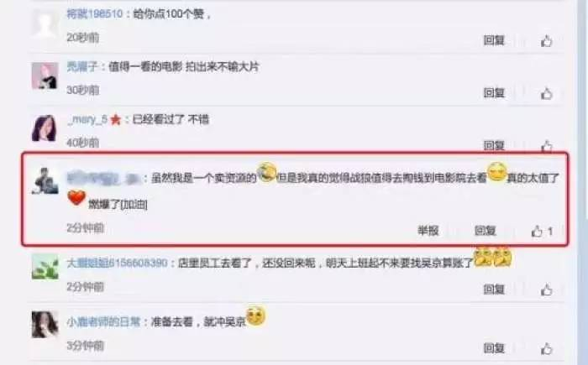
Task: Reply to the 3分钟前 comment
Action: 494,348
